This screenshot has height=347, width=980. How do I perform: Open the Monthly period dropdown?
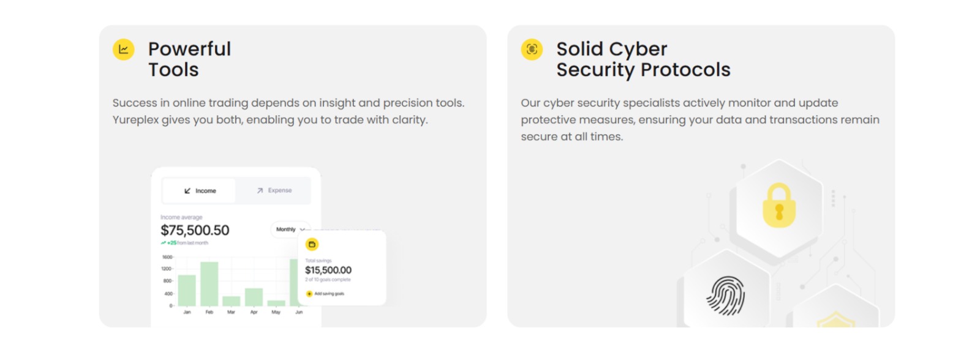pos(290,229)
